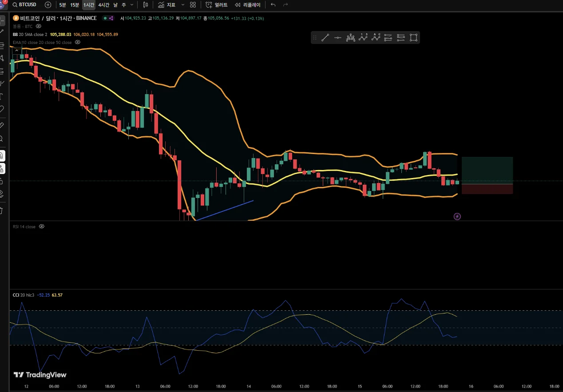
Task: Toggle visibility of the EMA indicator
Action: point(78,42)
